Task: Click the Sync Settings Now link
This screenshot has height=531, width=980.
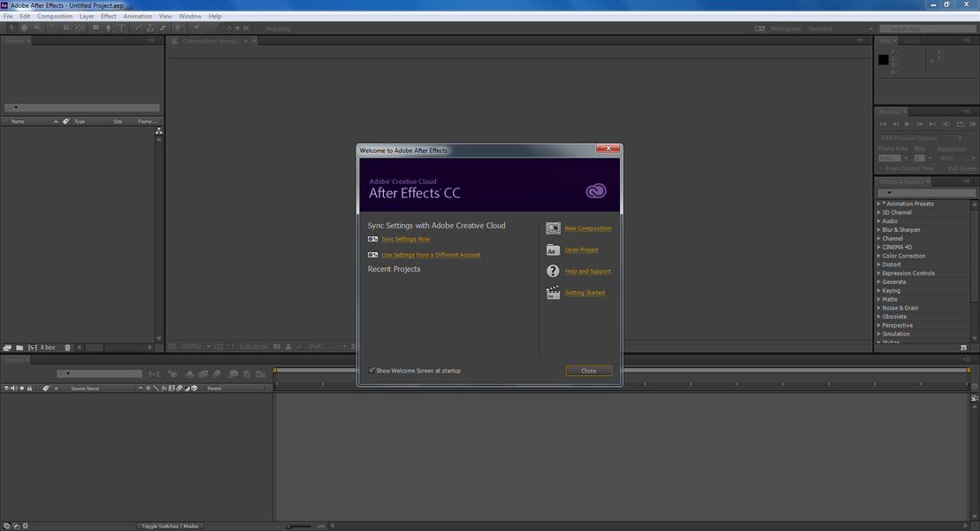Action: 406,239
